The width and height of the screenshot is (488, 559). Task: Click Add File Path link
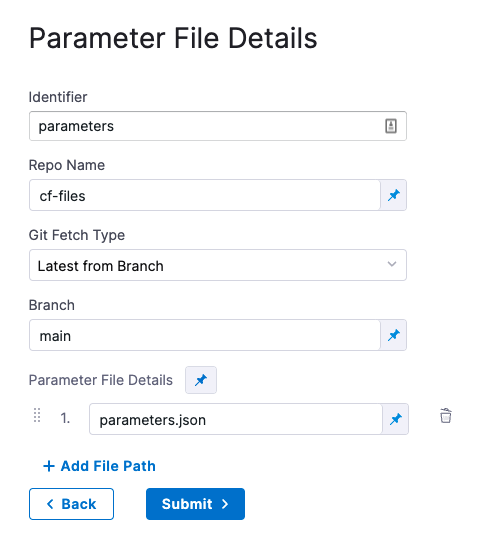[99, 466]
